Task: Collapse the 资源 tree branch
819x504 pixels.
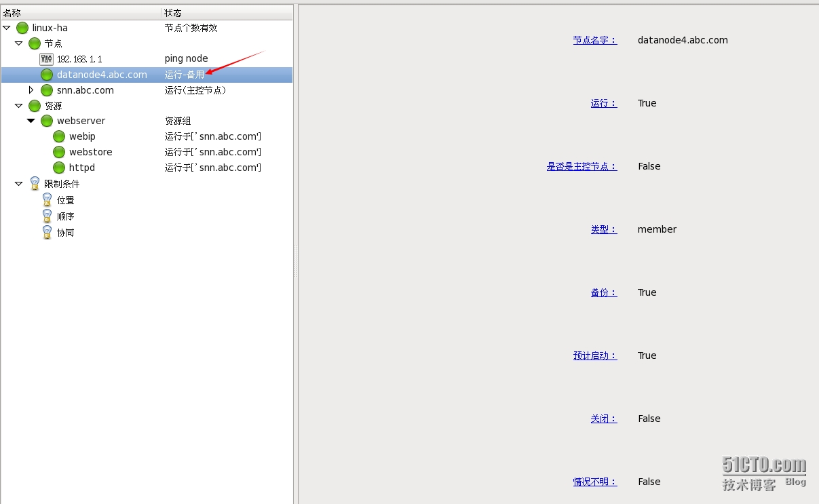Action: [19, 106]
